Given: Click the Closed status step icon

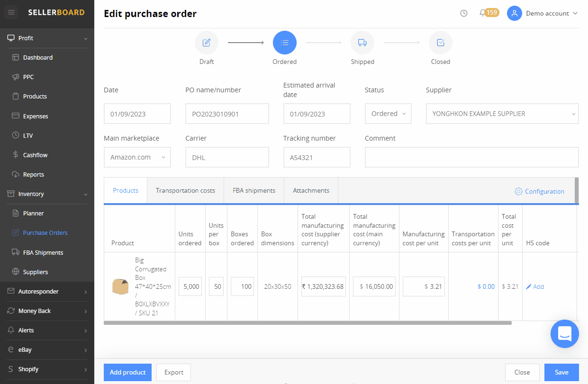Looking at the screenshot, I should [x=441, y=43].
